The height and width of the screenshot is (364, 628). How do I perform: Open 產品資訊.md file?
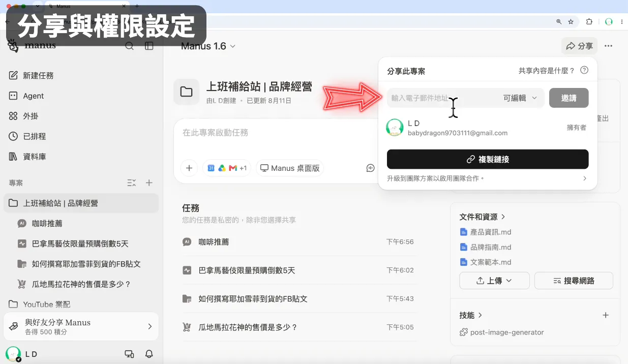tap(486, 232)
